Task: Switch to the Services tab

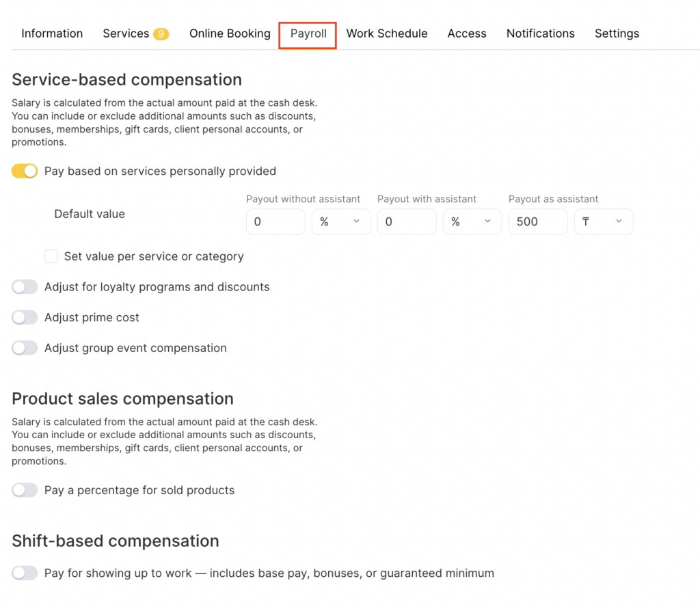Action: (x=126, y=33)
